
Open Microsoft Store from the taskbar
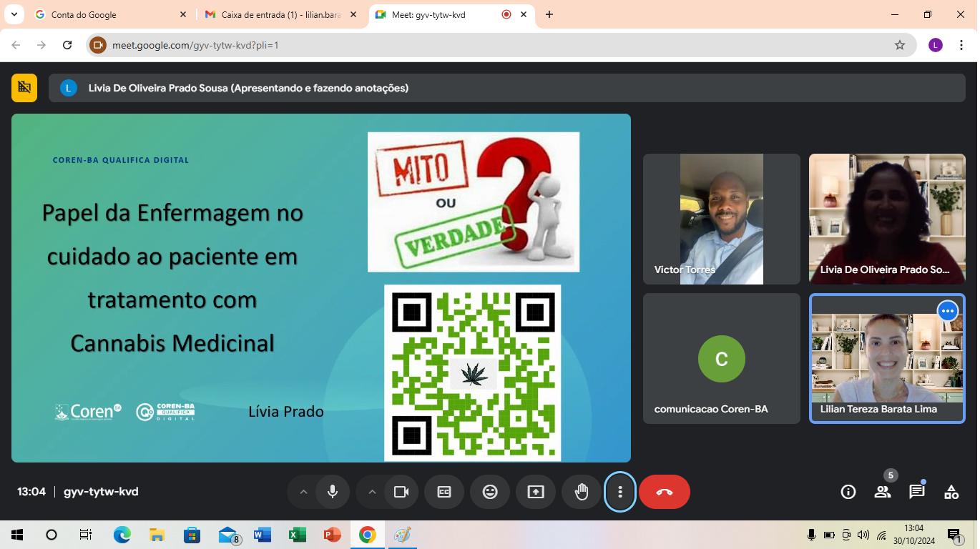192,535
